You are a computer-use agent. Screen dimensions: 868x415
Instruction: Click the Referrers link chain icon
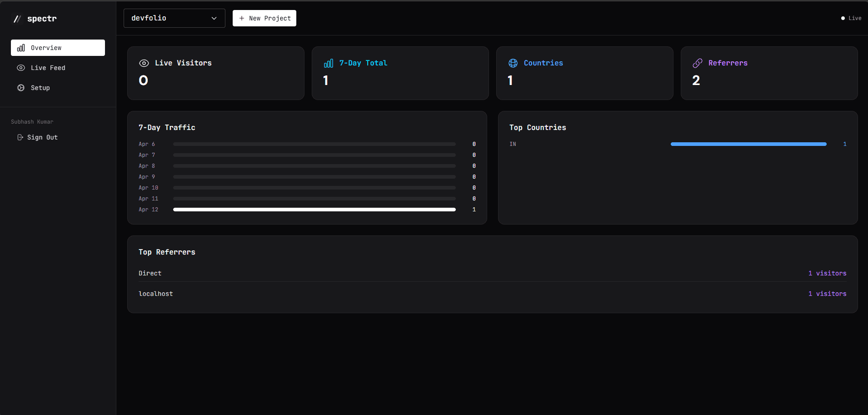coord(698,63)
